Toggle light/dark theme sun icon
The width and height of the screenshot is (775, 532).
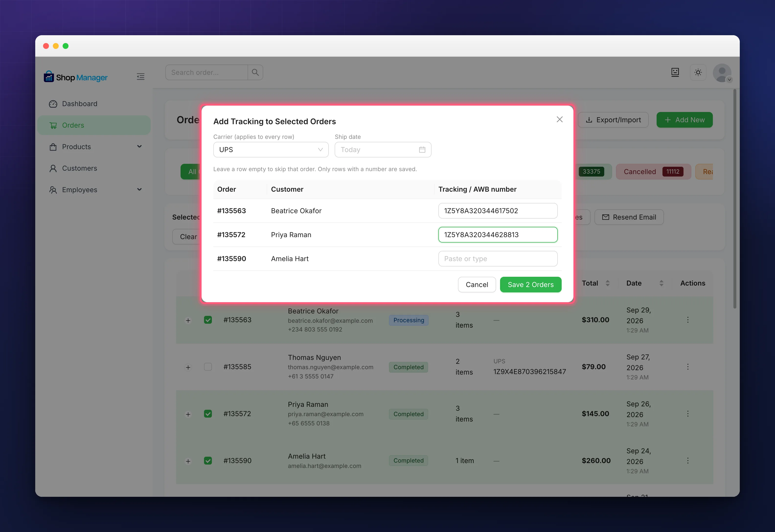pos(698,72)
